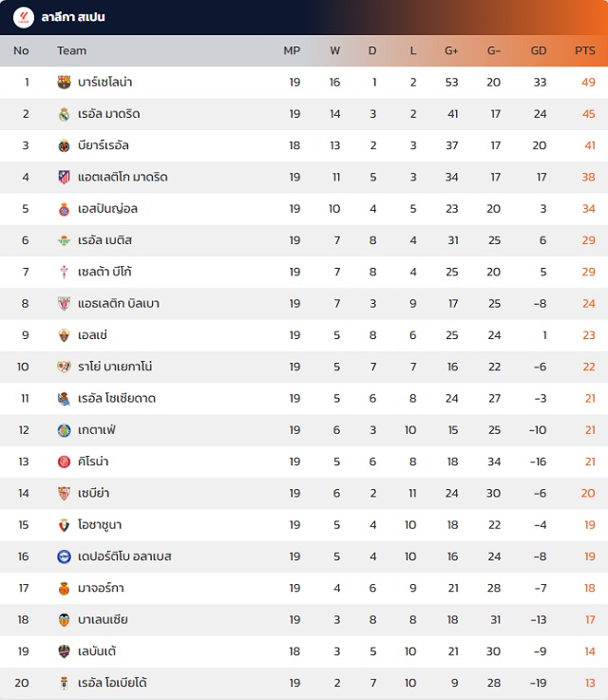The width and height of the screenshot is (608, 700).
Task: Click the Real Betis club crest
Action: 64,240
